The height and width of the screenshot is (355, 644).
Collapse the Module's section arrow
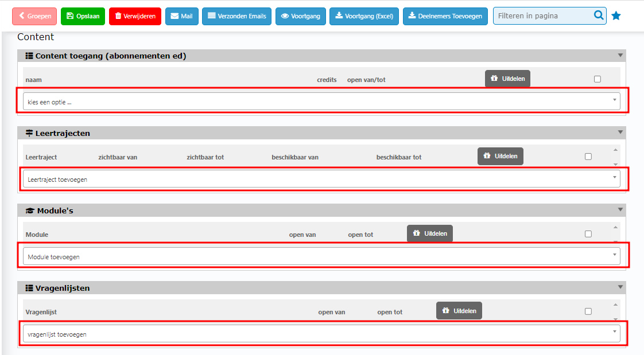pyautogui.click(x=620, y=210)
